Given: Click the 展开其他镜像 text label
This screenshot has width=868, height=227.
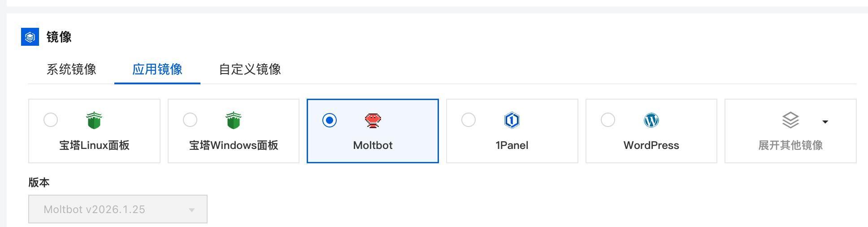Looking at the screenshot, I should click(x=790, y=145).
